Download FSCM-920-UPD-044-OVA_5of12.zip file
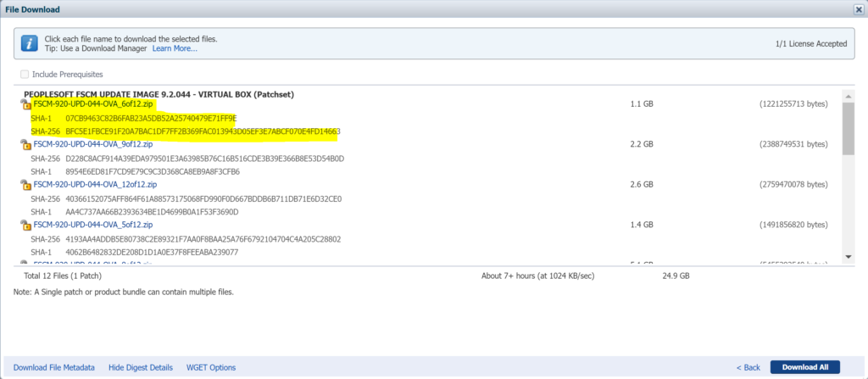 pos(93,225)
